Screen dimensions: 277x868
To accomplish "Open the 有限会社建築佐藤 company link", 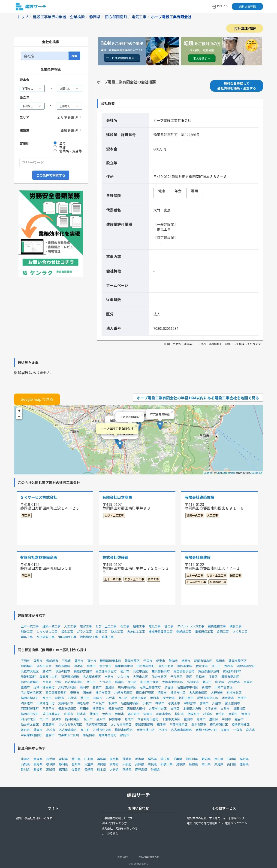I will coord(199,497).
